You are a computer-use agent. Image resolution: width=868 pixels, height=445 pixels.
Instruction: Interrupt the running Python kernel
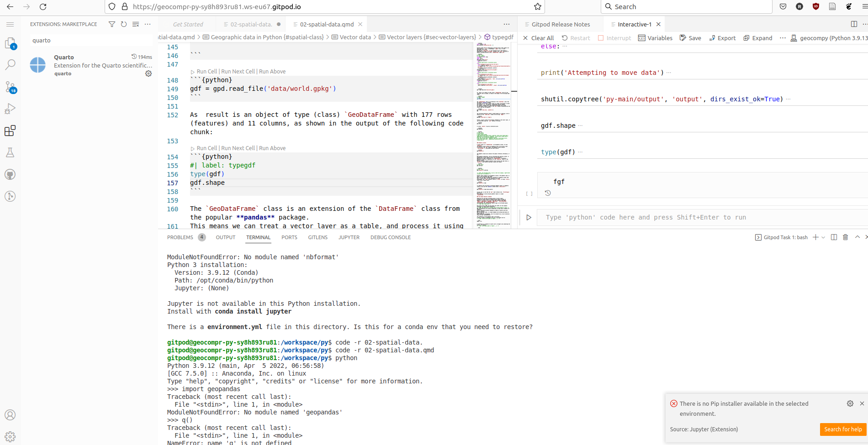614,38
